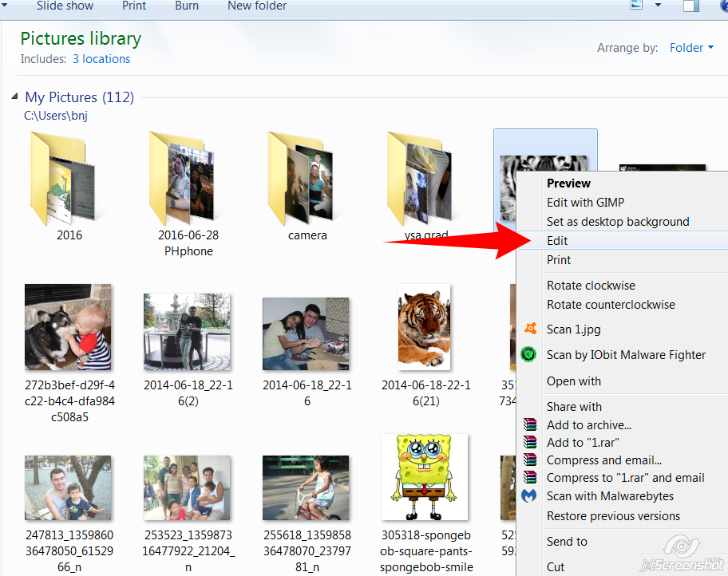This screenshot has height=576, width=728.
Task: Click Edit in the context menu
Action: point(622,240)
